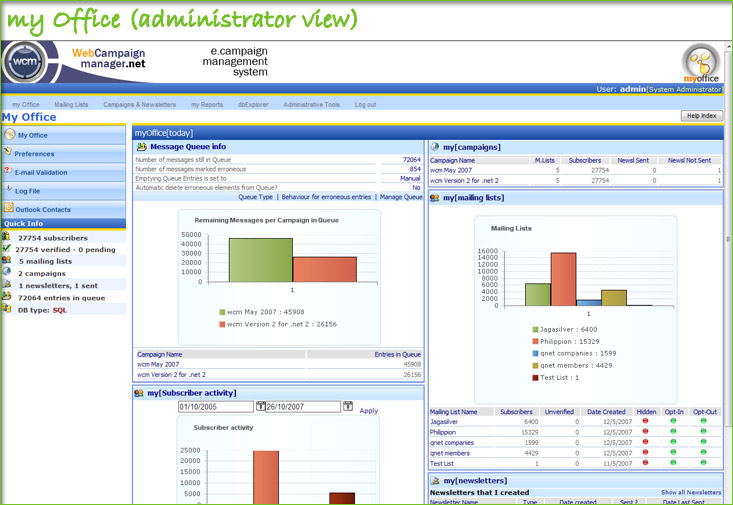
Task: Click the mailing lists icon in Quick Info
Action: click(6, 260)
